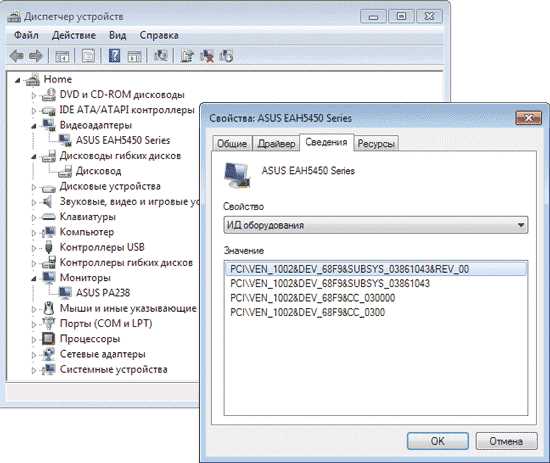This screenshot has width=550, height=463.
Task: Select Дисковод tree item
Action: tap(99, 171)
